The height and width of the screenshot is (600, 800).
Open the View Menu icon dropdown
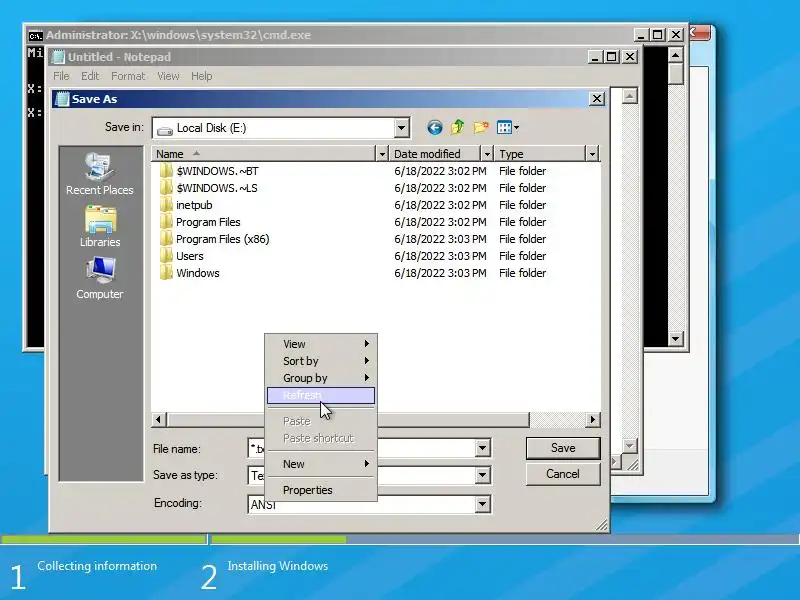[x=508, y=127]
